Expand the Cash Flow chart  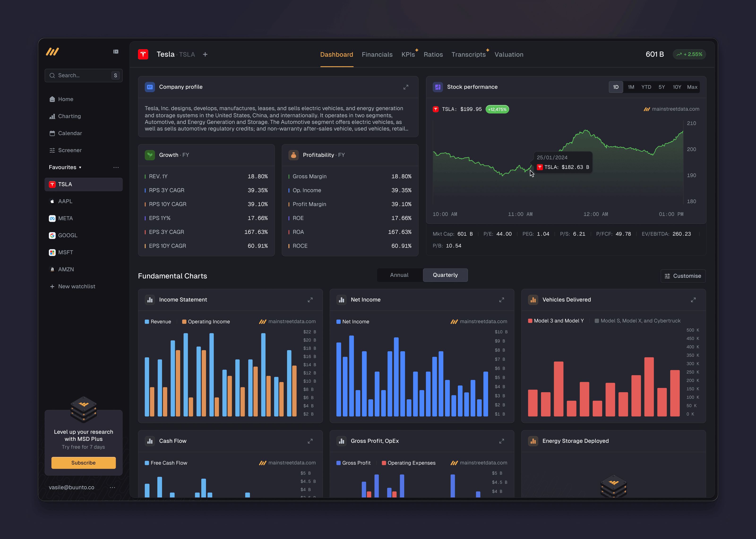tap(310, 441)
